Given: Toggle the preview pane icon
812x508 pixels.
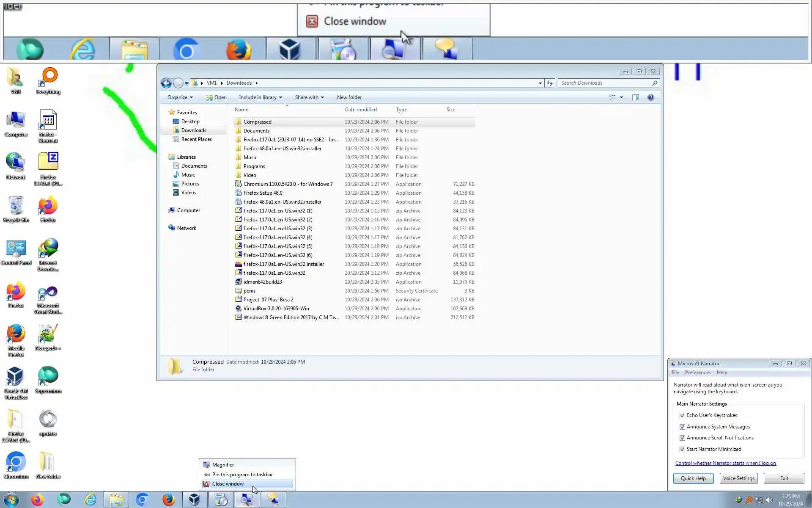Looking at the screenshot, I should pos(635,97).
